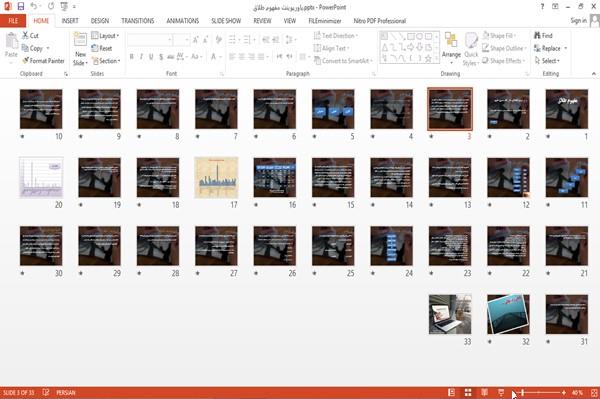Click the zoom in plus button
This screenshot has width=600, height=399.
click(564, 392)
